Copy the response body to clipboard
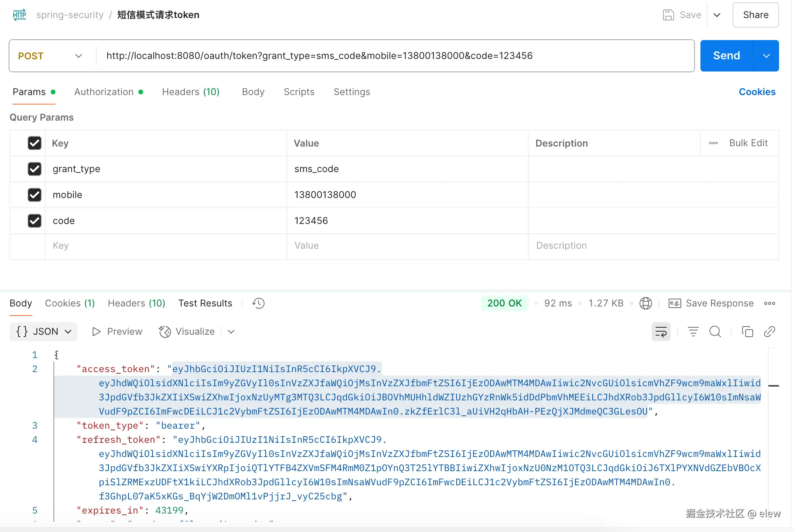The height and width of the screenshot is (532, 794). point(747,332)
